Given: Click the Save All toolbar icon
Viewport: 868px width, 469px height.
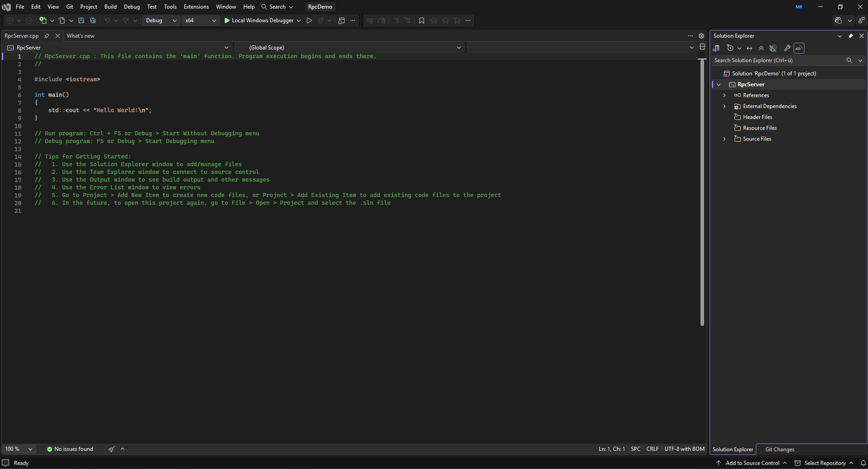Looking at the screenshot, I should pos(93,20).
